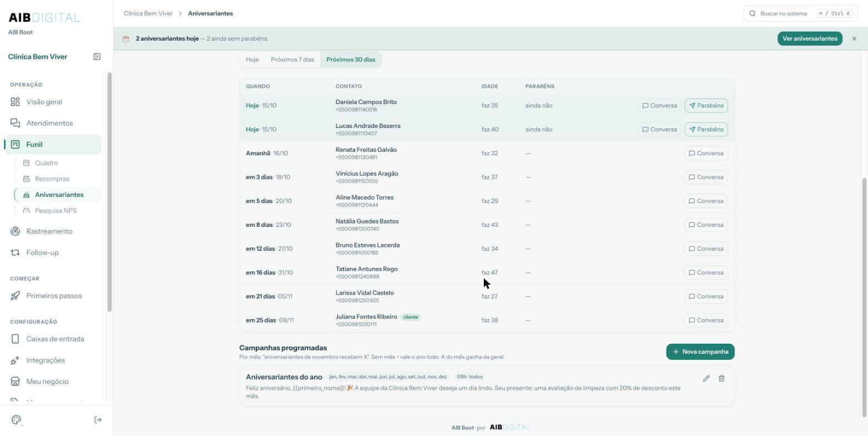Open Atendimentos in the sidebar

[53, 123]
